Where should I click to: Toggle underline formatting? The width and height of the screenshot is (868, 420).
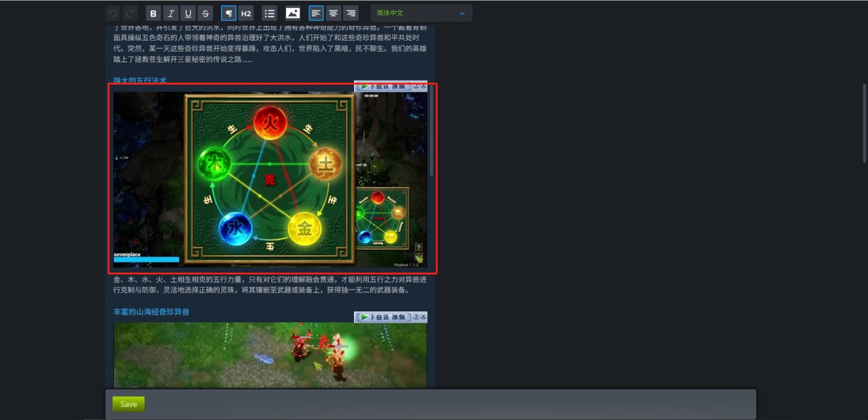[188, 13]
